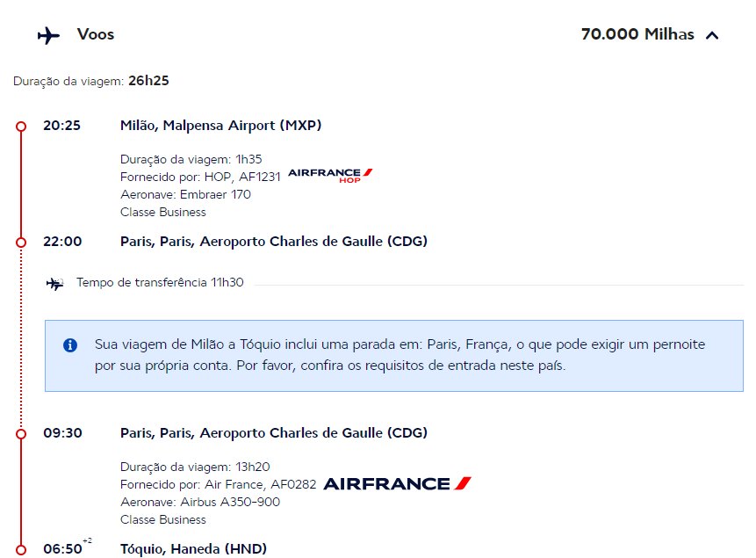Click the first Paris Charles de Gaulle (CDG) heading
The height and width of the screenshot is (558, 756).
tap(274, 242)
